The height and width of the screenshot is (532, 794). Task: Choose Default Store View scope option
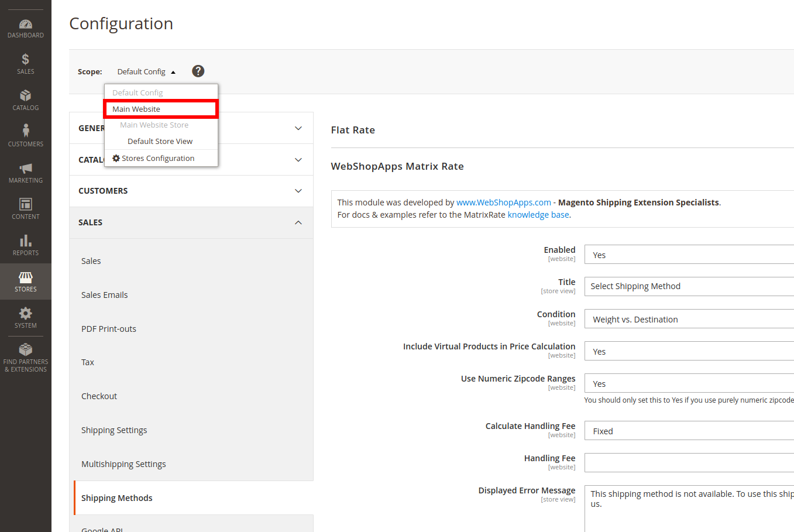pos(160,141)
